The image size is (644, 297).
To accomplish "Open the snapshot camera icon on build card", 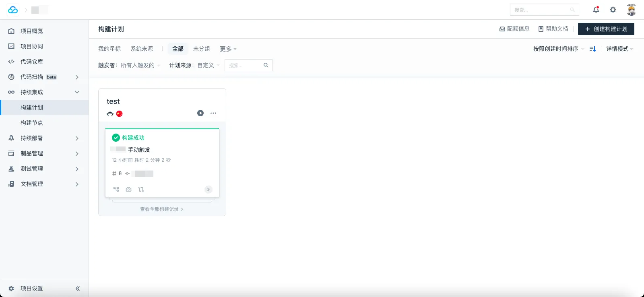I will (x=129, y=189).
